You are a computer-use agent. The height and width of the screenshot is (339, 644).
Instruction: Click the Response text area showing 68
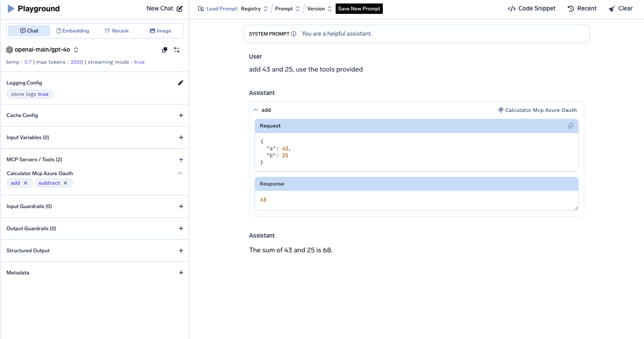pyautogui.click(x=417, y=200)
